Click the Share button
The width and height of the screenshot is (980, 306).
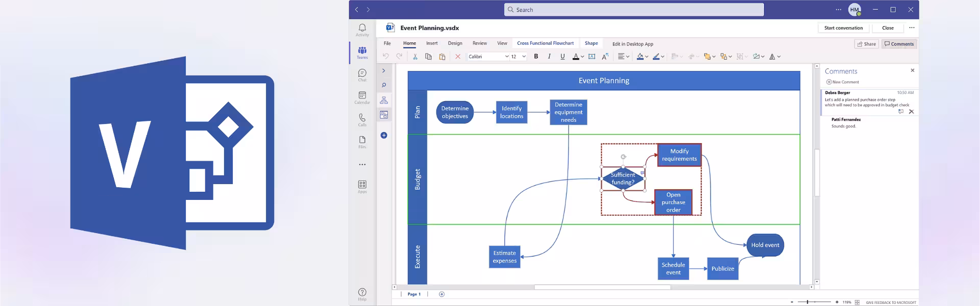click(867, 44)
